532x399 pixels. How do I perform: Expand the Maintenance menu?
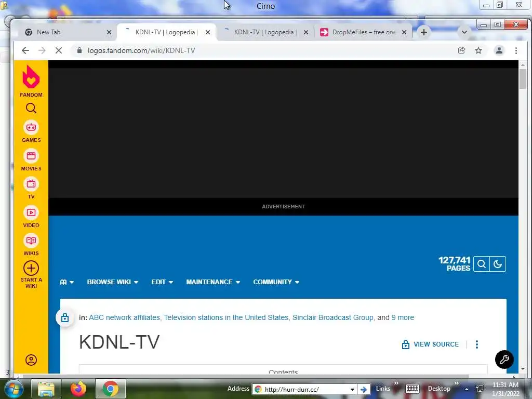[x=213, y=282]
